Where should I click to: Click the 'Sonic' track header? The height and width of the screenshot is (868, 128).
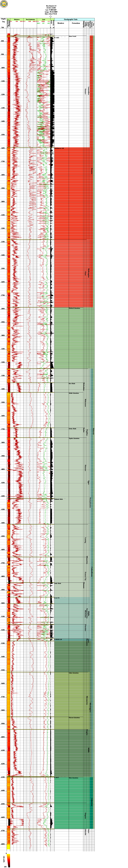tap(44, 20)
